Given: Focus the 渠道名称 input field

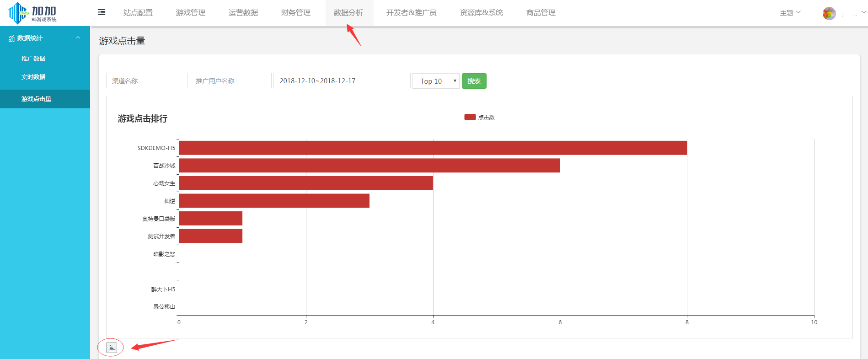Looking at the screenshot, I should coord(147,80).
